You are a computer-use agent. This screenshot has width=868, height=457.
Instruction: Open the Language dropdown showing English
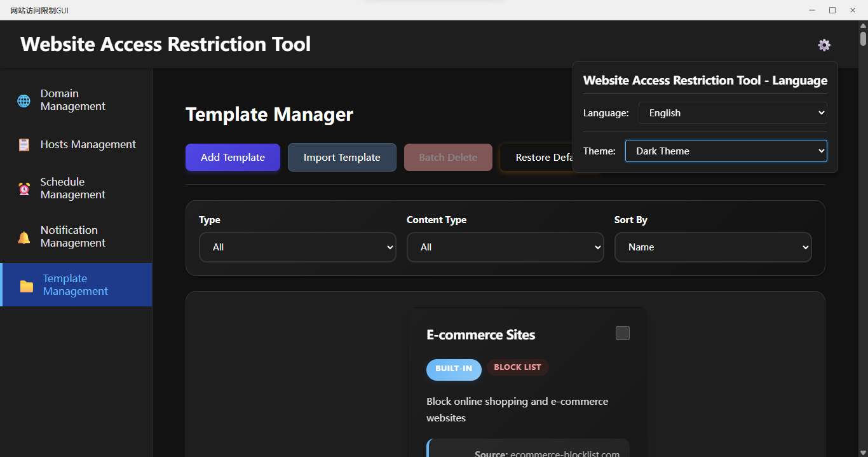732,113
